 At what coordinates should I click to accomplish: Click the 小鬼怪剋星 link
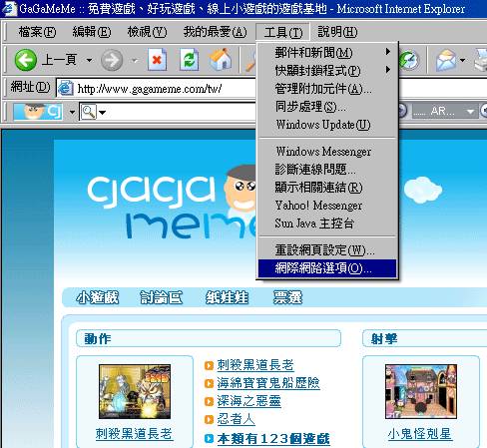coord(420,434)
